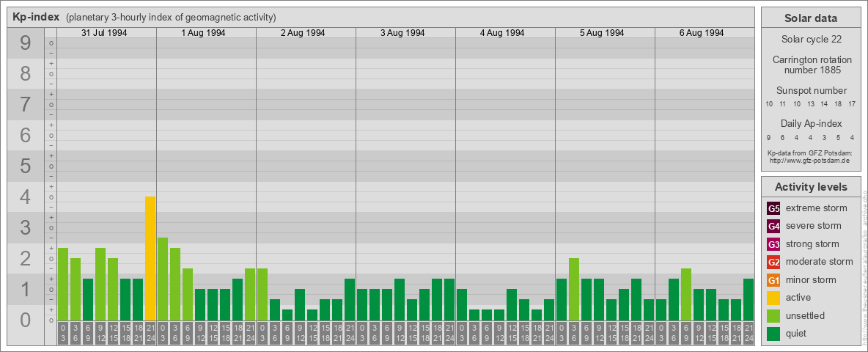Click the Solar data panel heading

coord(810,18)
